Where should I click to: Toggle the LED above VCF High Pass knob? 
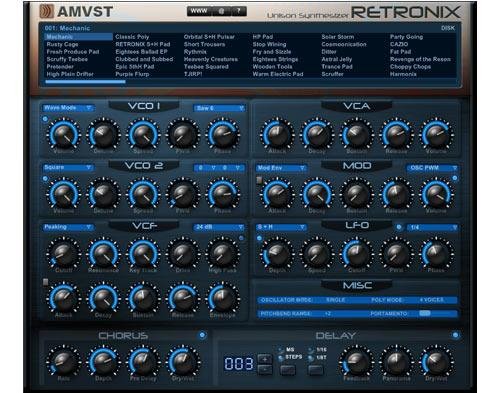pyautogui.click(x=241, y=238)
